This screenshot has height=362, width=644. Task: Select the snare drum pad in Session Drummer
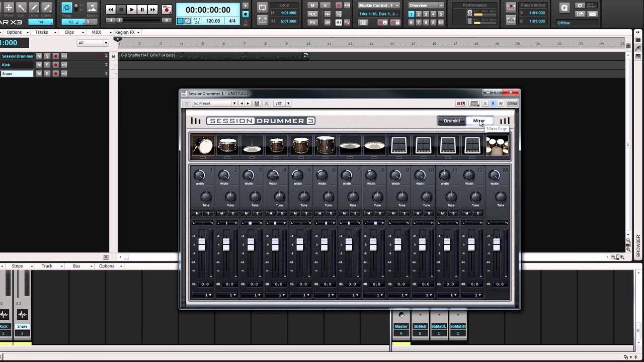point(227,146)
